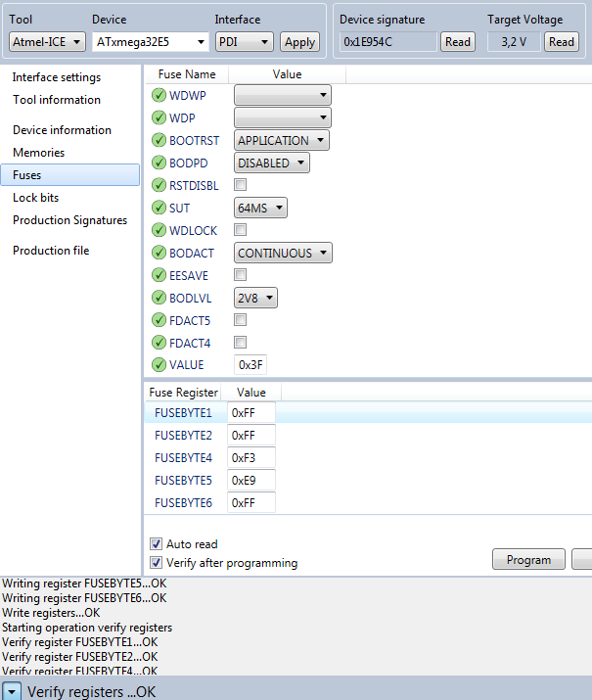Expand the status bar log arrow icon

11,691
